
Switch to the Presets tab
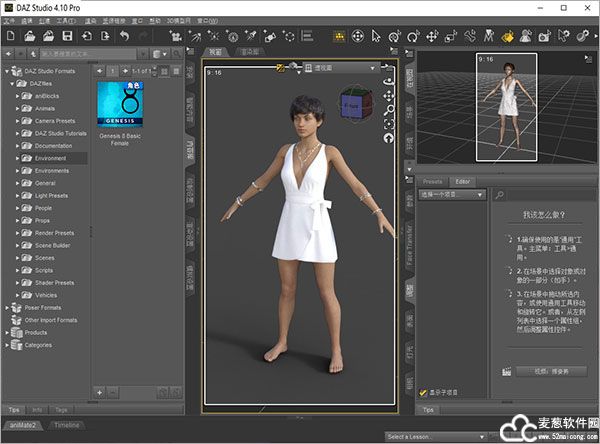click(x=433, y=181)
